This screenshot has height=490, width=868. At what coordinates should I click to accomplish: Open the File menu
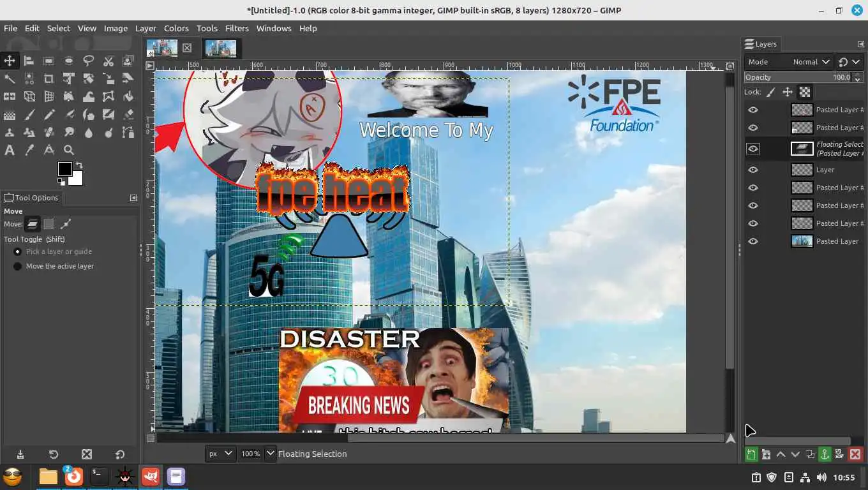(11, 28)
